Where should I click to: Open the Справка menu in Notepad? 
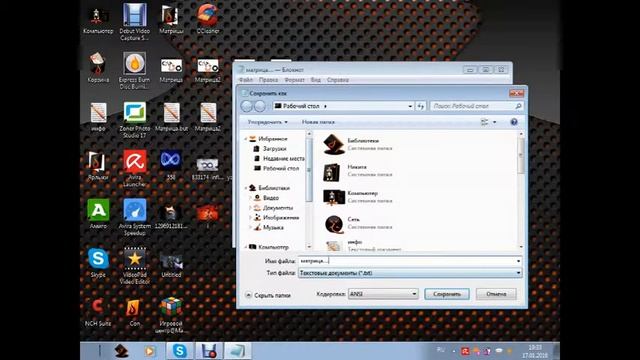tap(338, 80)
